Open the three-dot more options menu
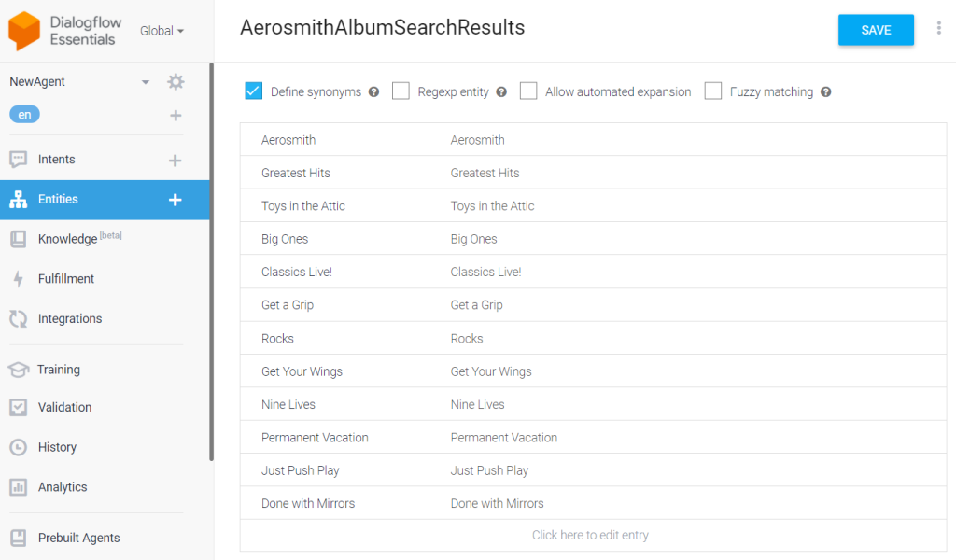The width and height of the screenshot is (956, 560). (x=939, y=28)
